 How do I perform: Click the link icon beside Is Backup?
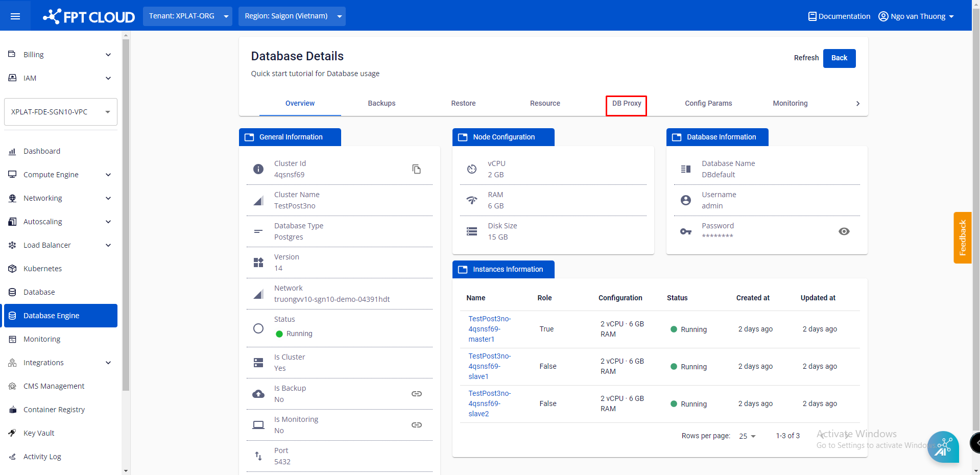click(x=416, y=394)
